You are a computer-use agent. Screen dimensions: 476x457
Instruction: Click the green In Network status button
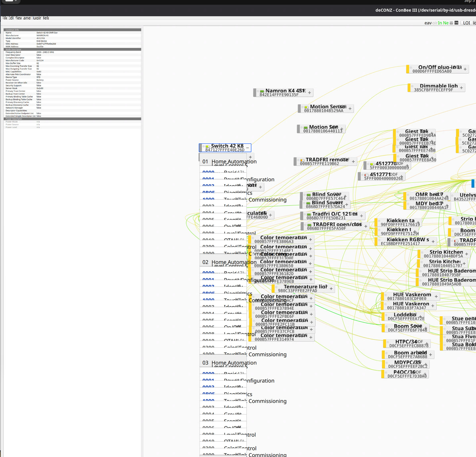coord(443,23)
